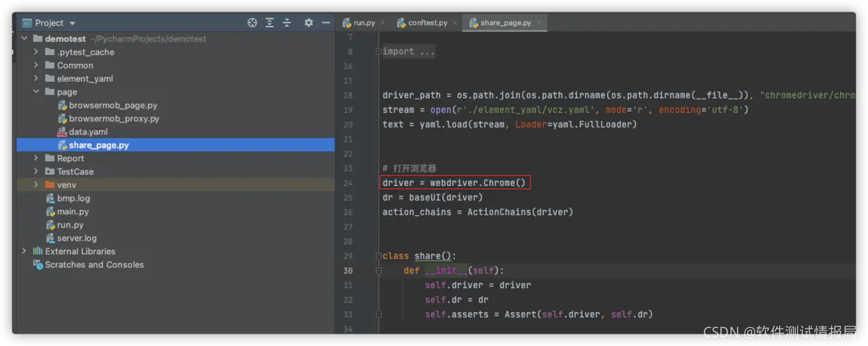Screen dimensions: 868x346
Task: Click the '# 打开浏览器' comment line
Action: 409,169
